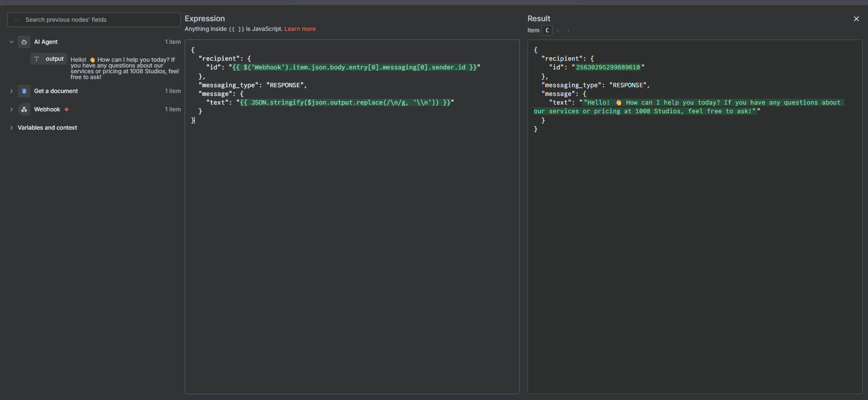Expand the Variables and context section
The width and height of the screenshot is (868, 400).
[x=12, y=128]
